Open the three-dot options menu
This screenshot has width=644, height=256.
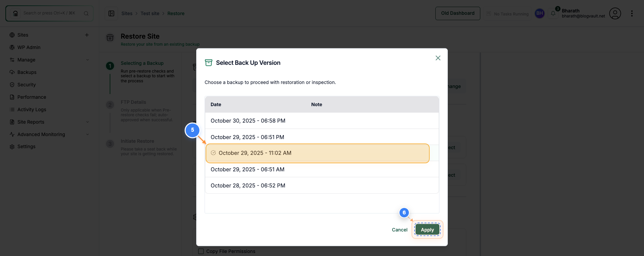(x=632, y=13)
